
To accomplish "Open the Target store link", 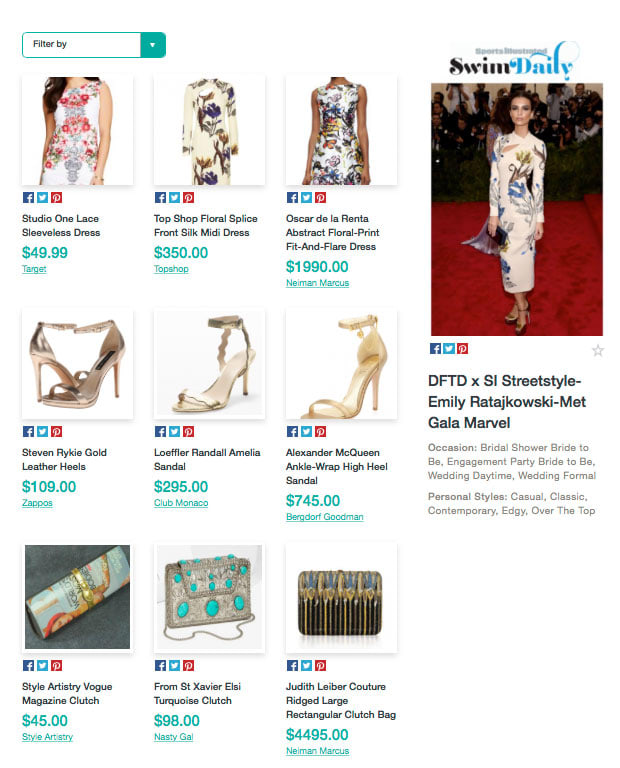I will point(34,269).
